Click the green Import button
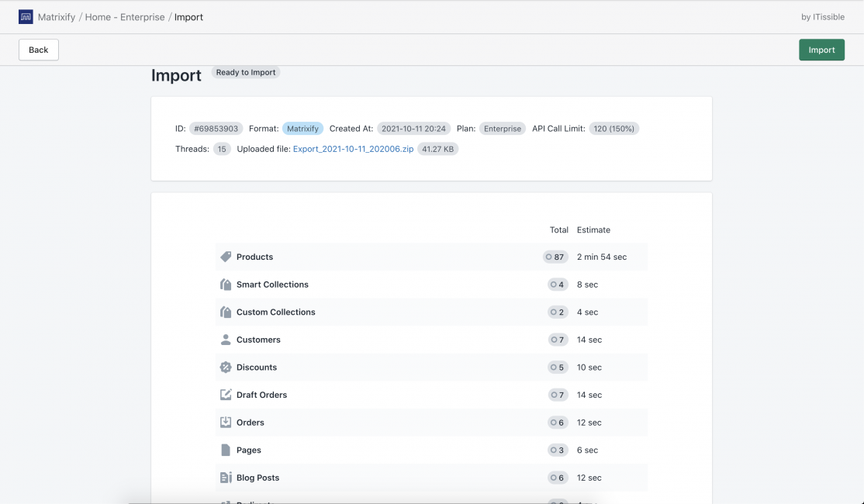This screenshot has height=504, width=864. (821, 49)
